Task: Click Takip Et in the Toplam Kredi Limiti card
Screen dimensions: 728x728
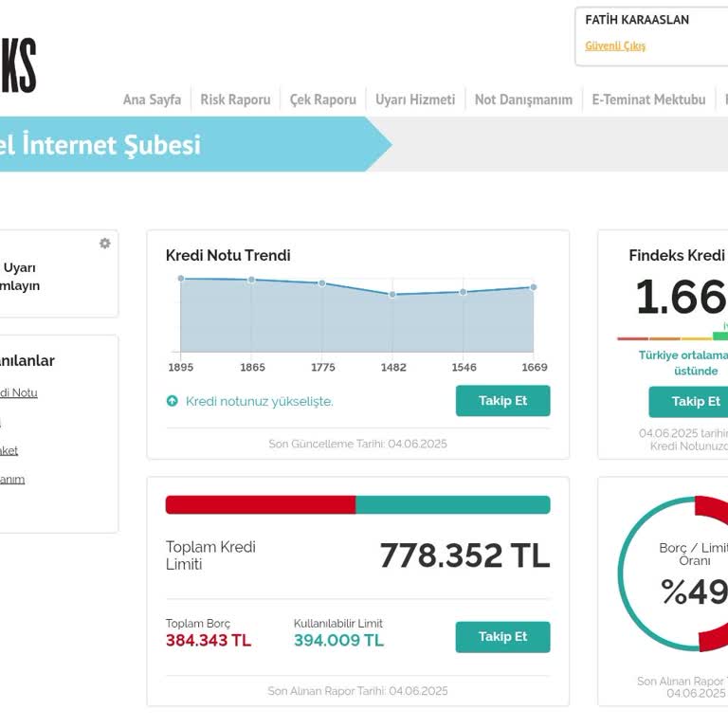Action: pos(502,637)
